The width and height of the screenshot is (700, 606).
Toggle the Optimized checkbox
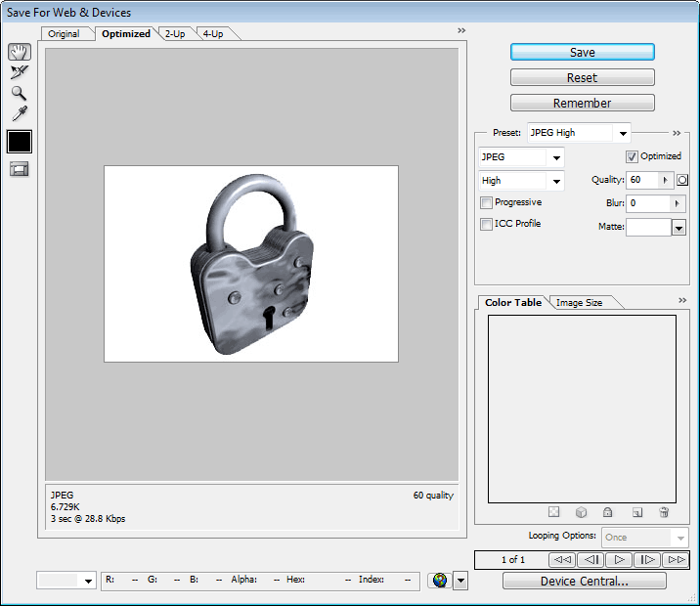[x=632, y=156]
